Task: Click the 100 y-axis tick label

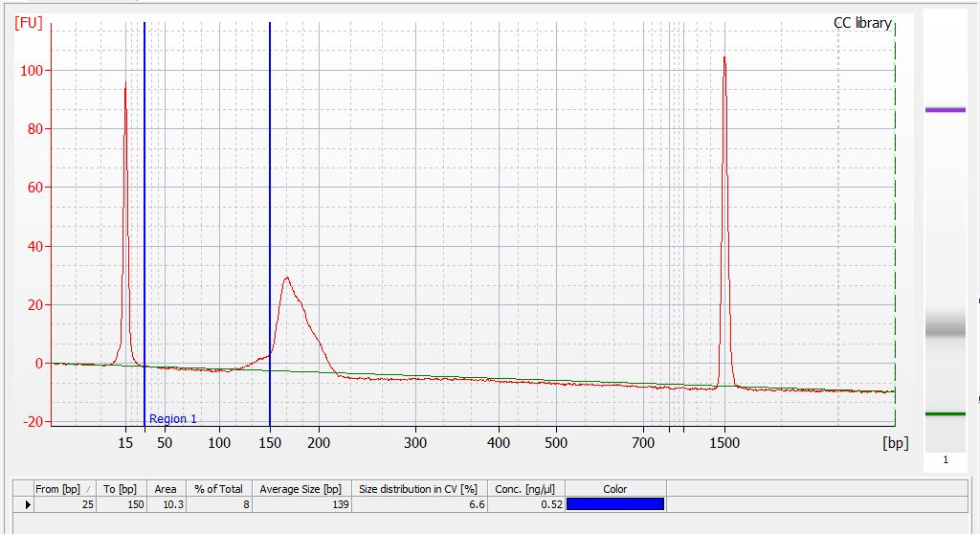Action: (x=32, y=71)
